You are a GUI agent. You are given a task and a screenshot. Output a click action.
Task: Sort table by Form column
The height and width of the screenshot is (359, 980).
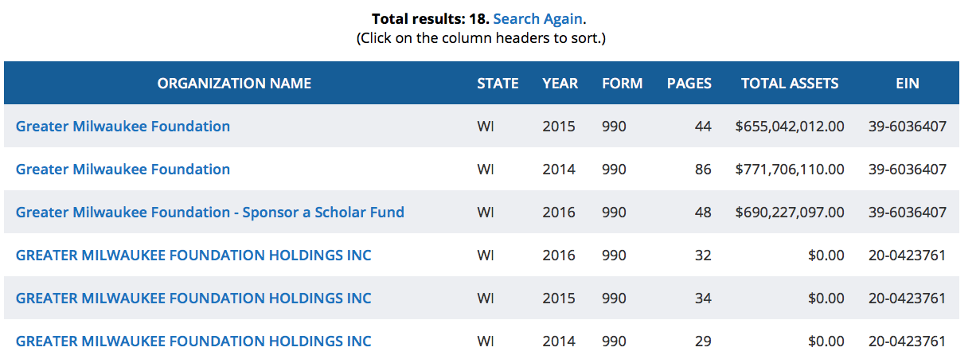coord(622,84)
